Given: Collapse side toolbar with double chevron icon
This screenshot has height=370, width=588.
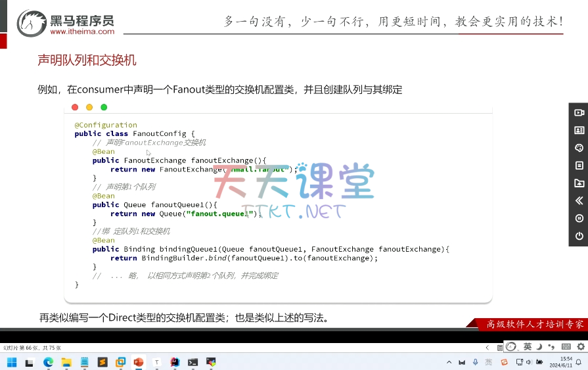Looking at the screenshot, I should 579,200.
